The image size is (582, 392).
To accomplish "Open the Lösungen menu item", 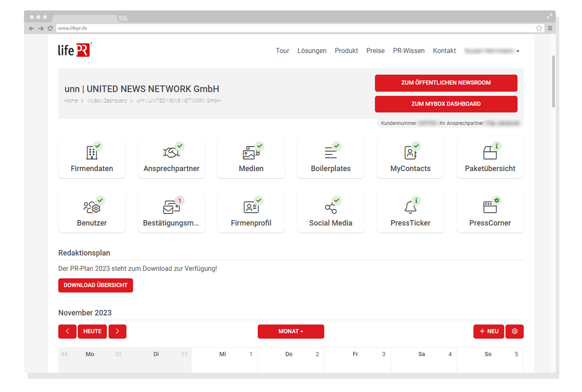I will click(x=312, y=51).
